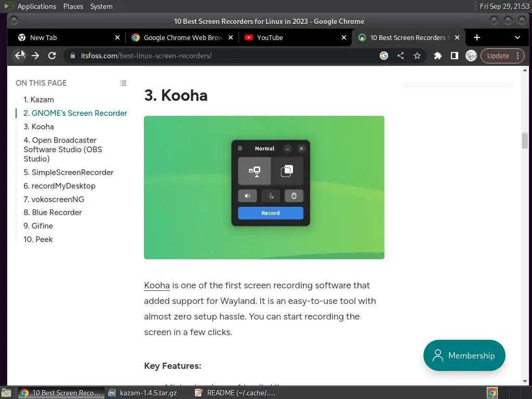
Task: Open the System menu
Action: [101, 6]
